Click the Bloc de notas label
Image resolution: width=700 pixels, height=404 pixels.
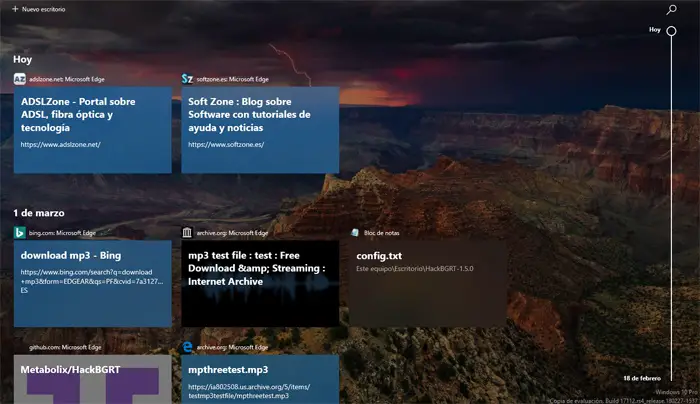381,233
